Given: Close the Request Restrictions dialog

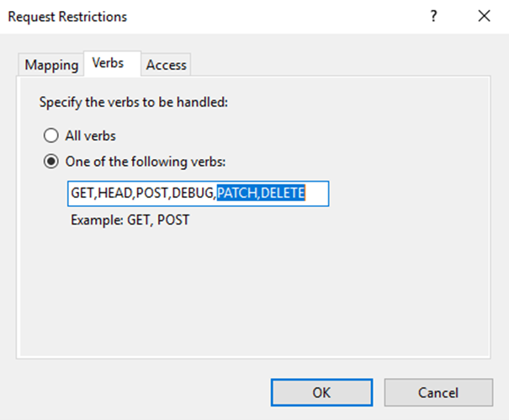Looking at the screenshot, I should point(483,16).
